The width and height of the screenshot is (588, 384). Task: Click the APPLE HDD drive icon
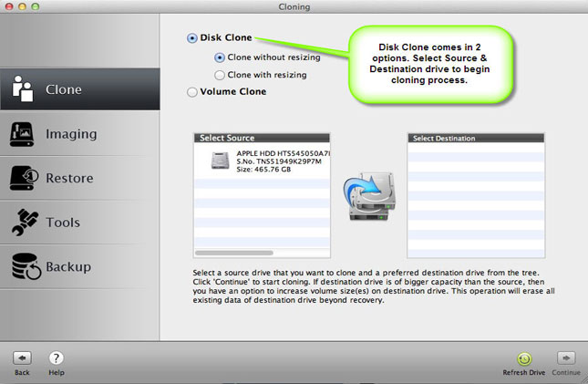tap(220, 161)
